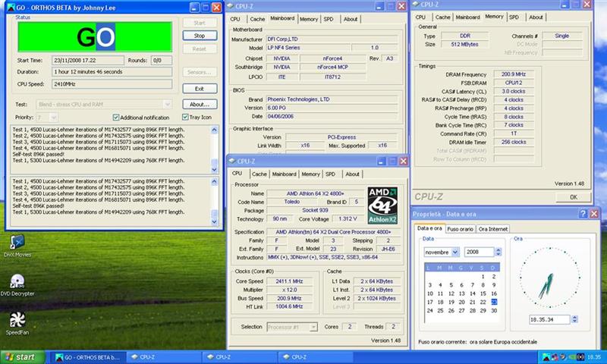Toggle the Additional notification checkbox
Viewport: 607px width, 364px height.
pos(116,118)
